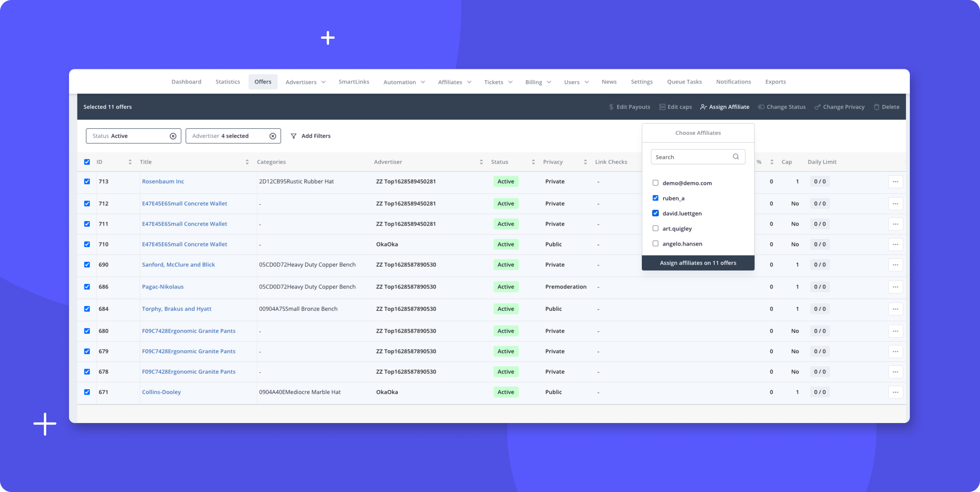Click Change Privacy in the bulk bar

839,107
